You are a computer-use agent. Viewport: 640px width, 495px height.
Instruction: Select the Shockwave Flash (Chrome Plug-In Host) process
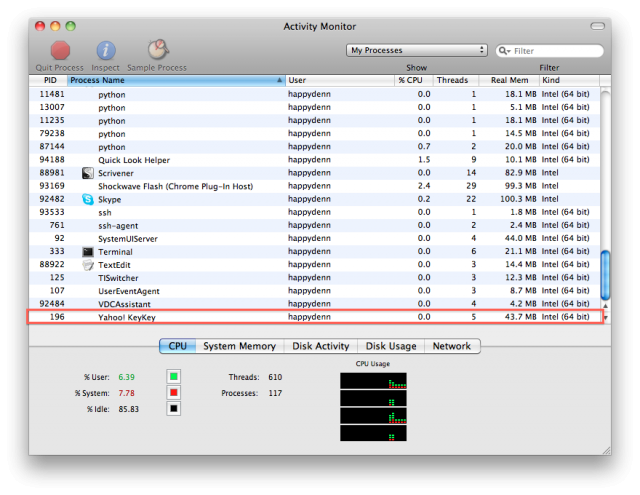315,186
